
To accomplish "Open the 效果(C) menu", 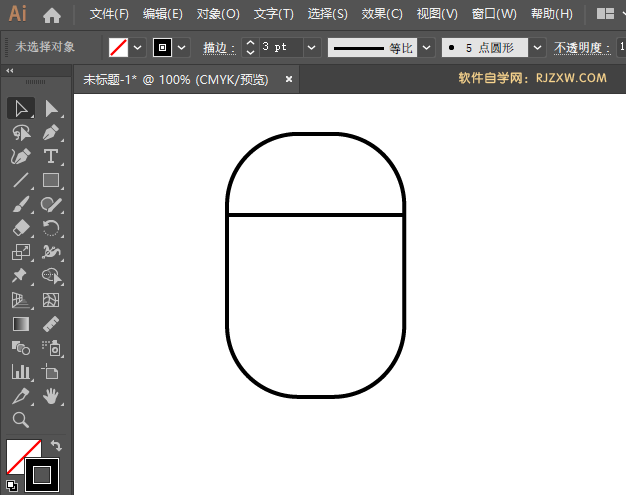I will point(381,15).
